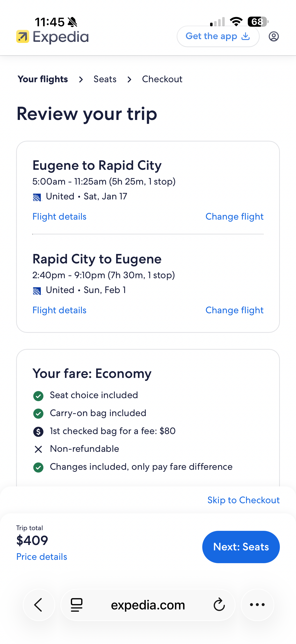Select the Your flights breadcrumb step
296x644 pixels.
43,79
